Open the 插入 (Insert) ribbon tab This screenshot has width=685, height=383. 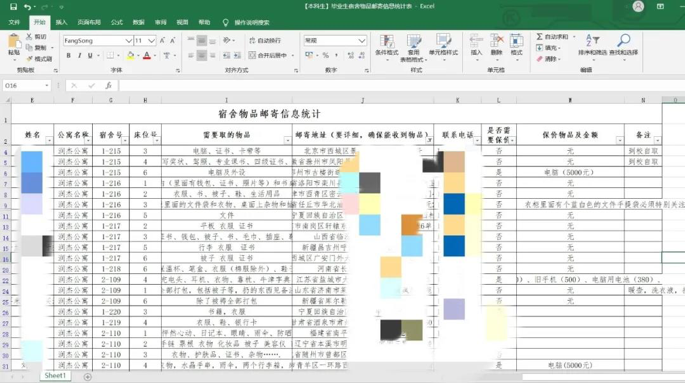(62, 22)
